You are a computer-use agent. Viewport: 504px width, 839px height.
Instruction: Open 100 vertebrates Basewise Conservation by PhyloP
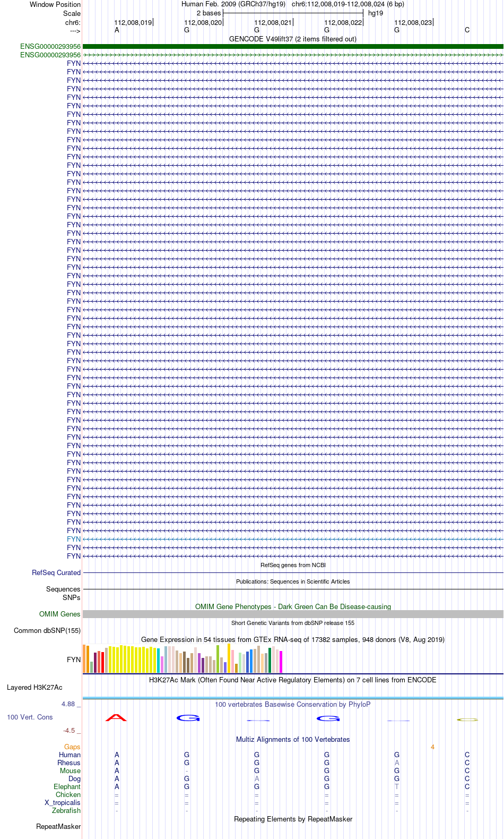pyautogui.click(x=293, y=705)
